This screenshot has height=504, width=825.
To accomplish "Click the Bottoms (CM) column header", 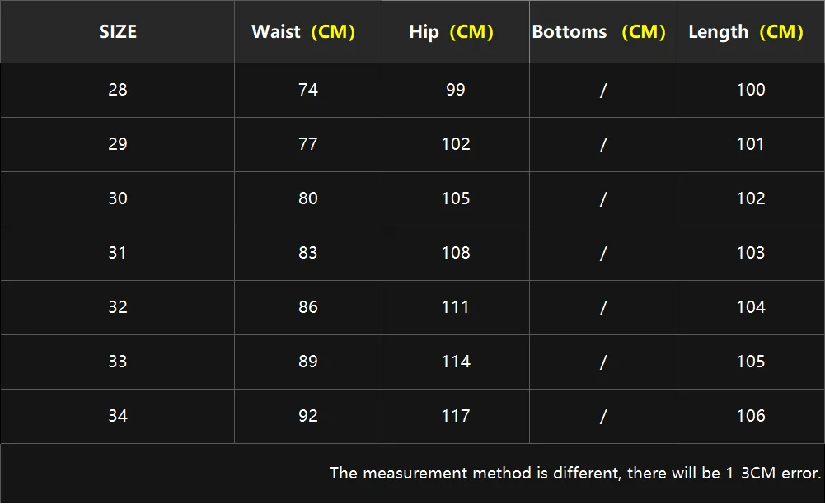I will [x=599, y=32].
